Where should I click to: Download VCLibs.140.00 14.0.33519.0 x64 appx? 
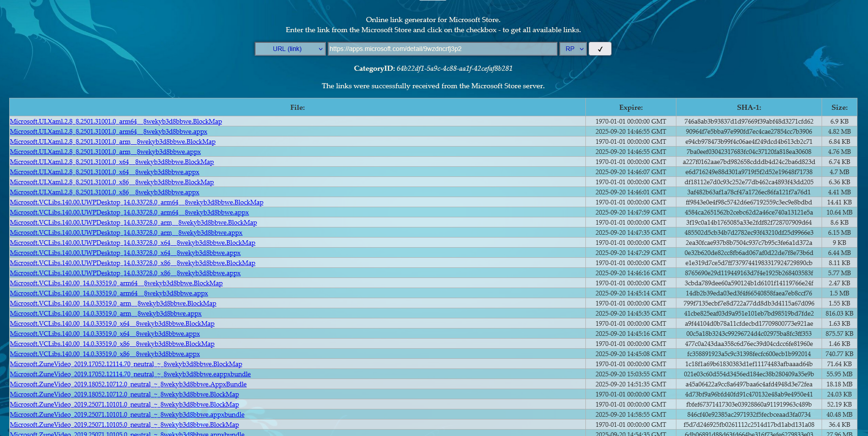point(105,334)
